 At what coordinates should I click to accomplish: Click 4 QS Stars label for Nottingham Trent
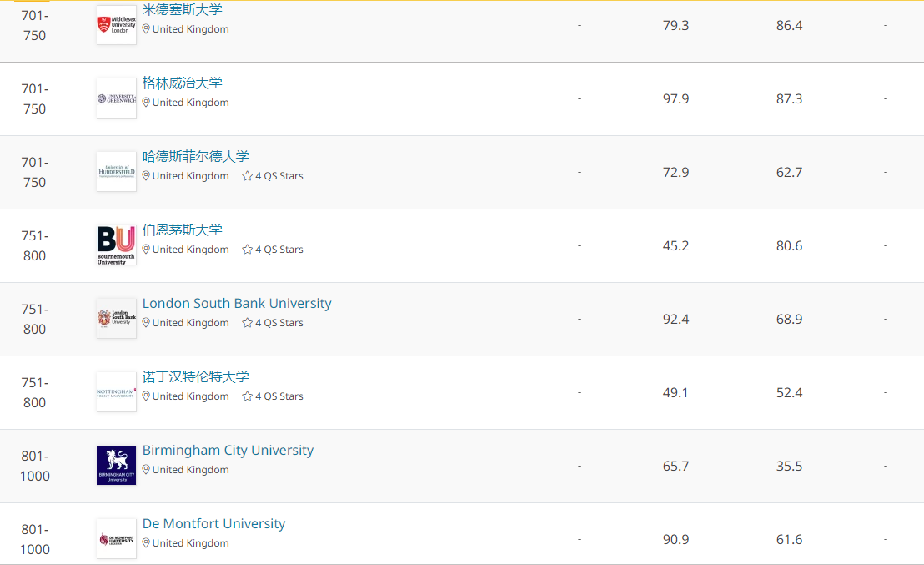click(x=279, y=396)
